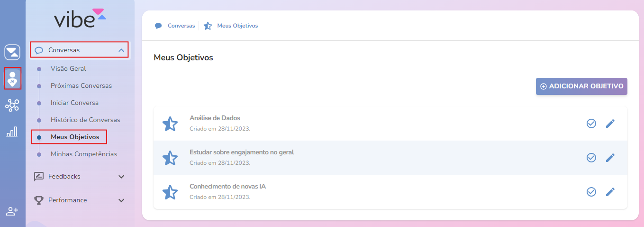Click the Adicionar Objetivo button
This screenshot has height=227, width=644.
click(x=581, y=86)
